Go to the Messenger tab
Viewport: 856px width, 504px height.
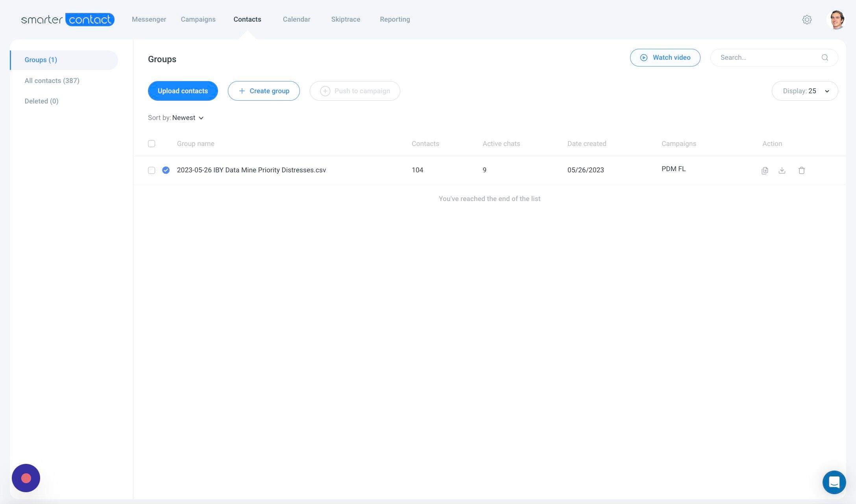tap(149, 19)
